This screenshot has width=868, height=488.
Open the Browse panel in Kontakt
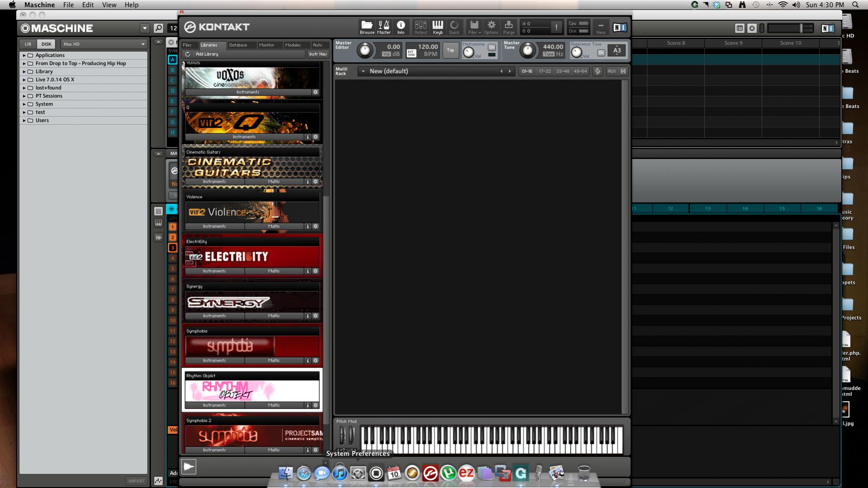(367, 27)
